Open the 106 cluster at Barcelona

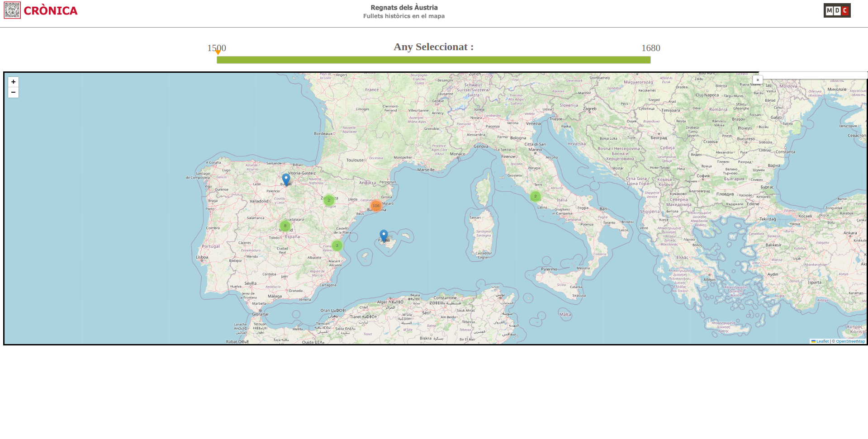point(376,206)
